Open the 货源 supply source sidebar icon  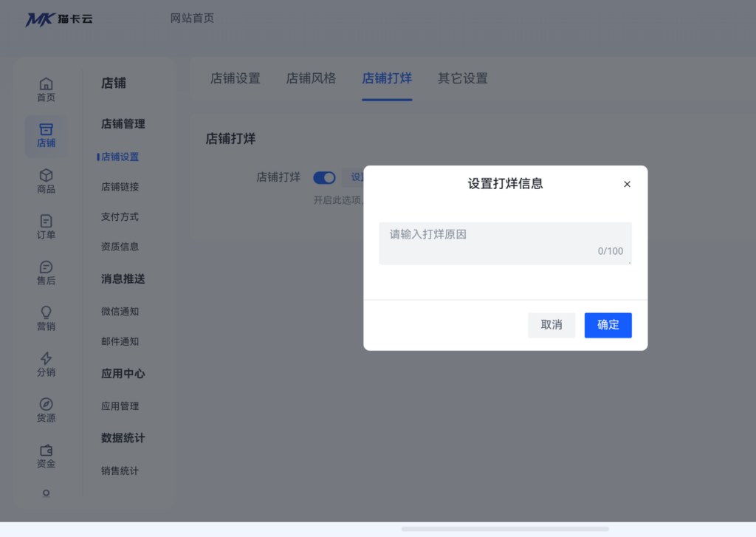tap(46, 411)
